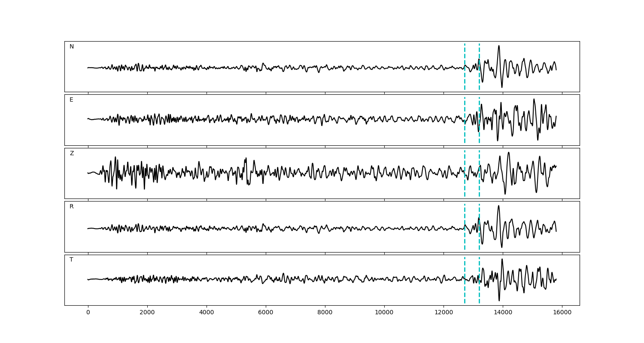Click the 12000 x-axis tick label

(444, 313)
